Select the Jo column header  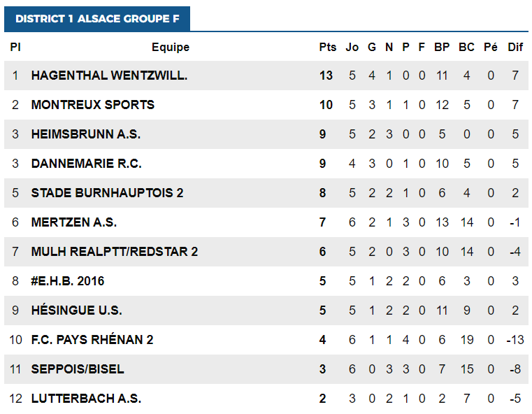352,48
